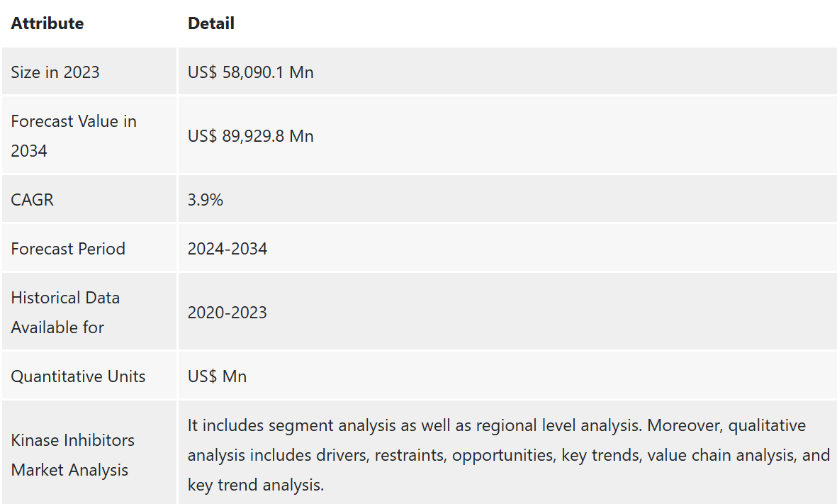Click the Attribute column header
This screenshot has height=504, width=837.
pos(47,23)
